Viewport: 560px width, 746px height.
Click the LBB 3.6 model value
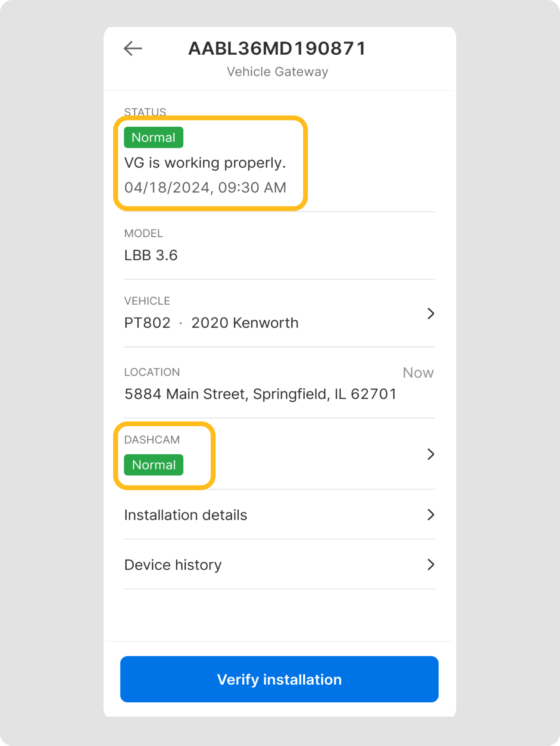point(151,255)
